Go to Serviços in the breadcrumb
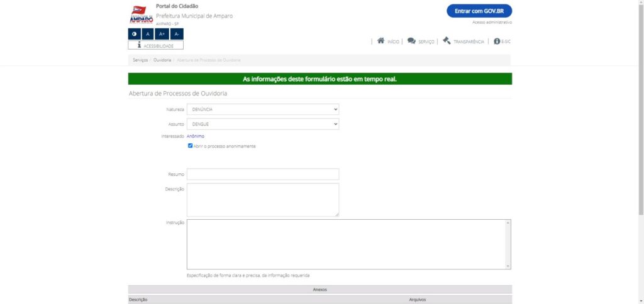This screenshot has width=644, height=304. [x=140, y=60]
